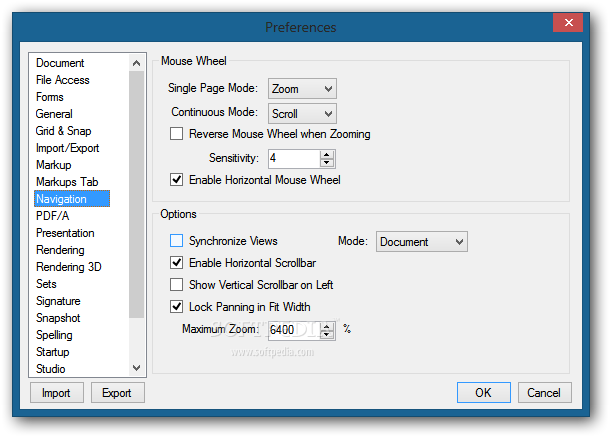
Task: Decrease Maximum Zoom with the down arrow
Action: [327, 333]
